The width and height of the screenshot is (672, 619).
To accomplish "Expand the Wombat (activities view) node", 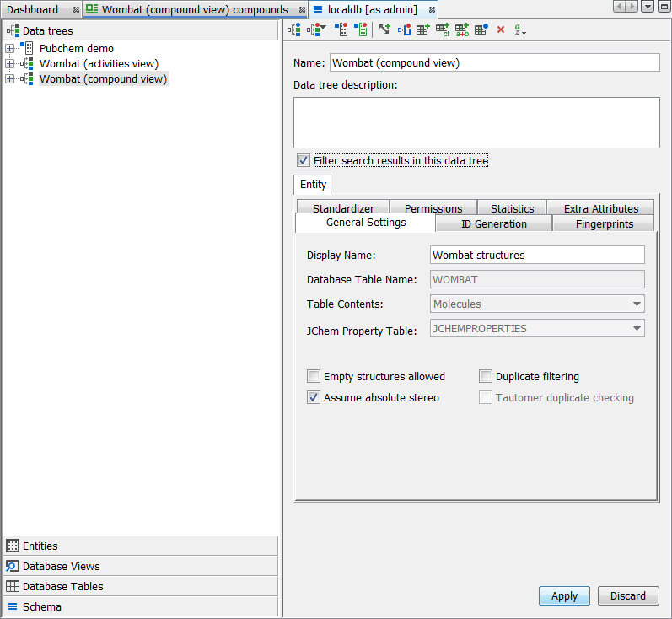I will pos(10,64).
